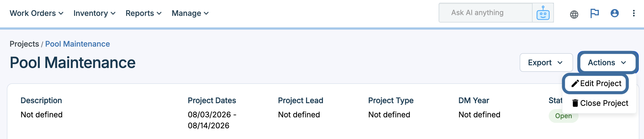Click the Open status badge
Image resolution: width=644 pixels, height=139 pixels.
pyautogui.click(x=563, y=116)
